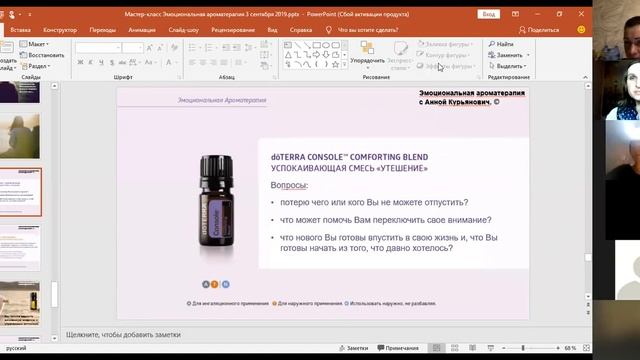Open the font name combo box

pos(98,48)
